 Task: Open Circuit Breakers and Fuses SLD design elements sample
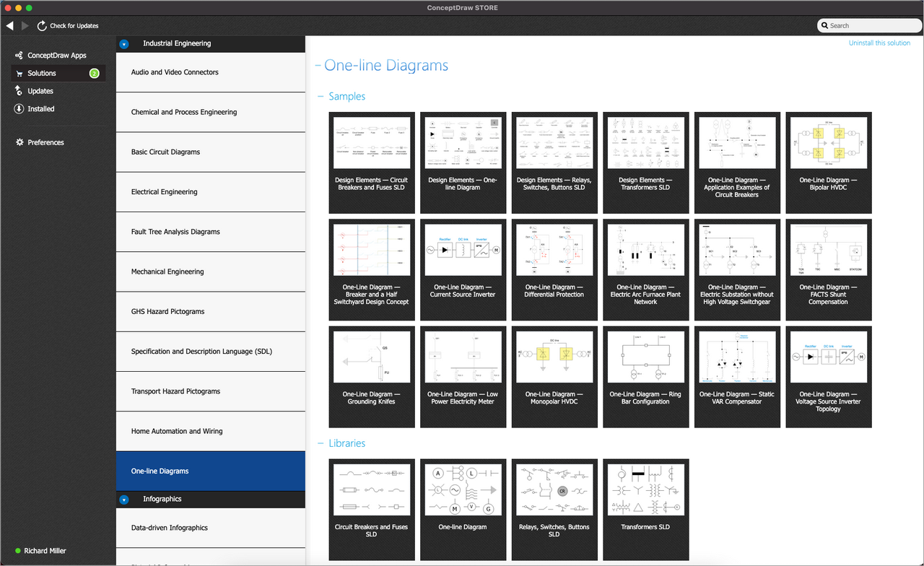[372, 162]
